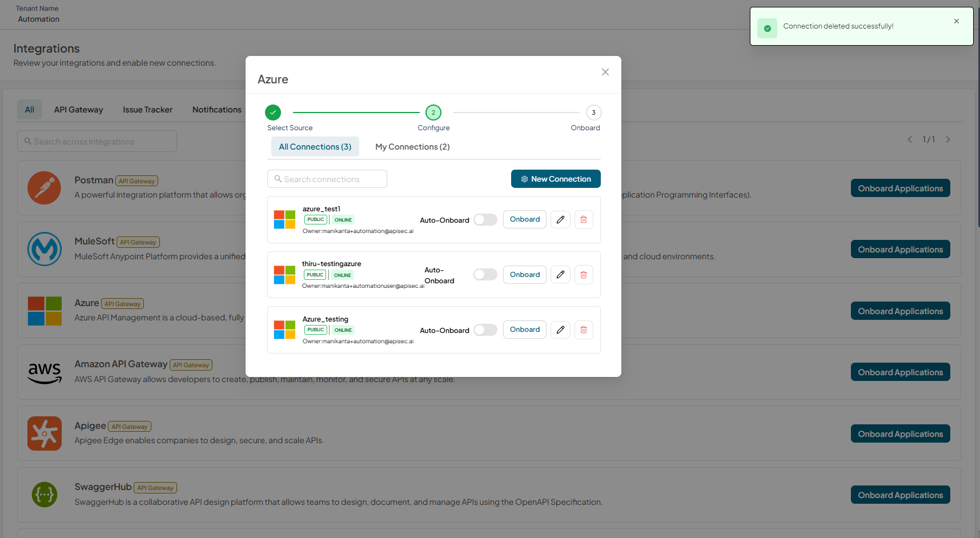Screen dimensions: 980x538
Task: Click pencil icon for thiru-testingazure connection
Action: (560, 275)
